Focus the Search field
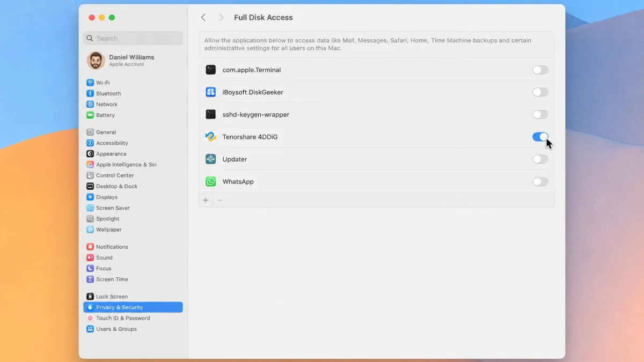 (133, 38)
